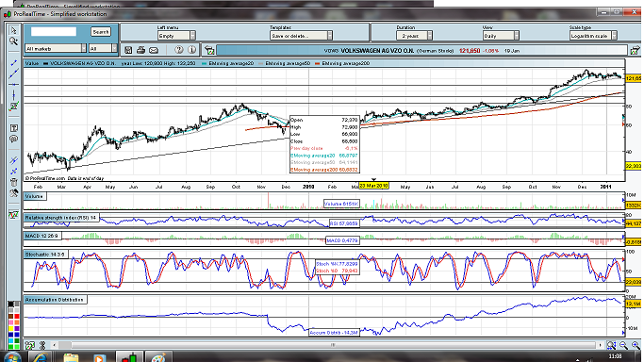This screenshot has width=644, height=362.
Task: Click the Search button
Action: 101,32
